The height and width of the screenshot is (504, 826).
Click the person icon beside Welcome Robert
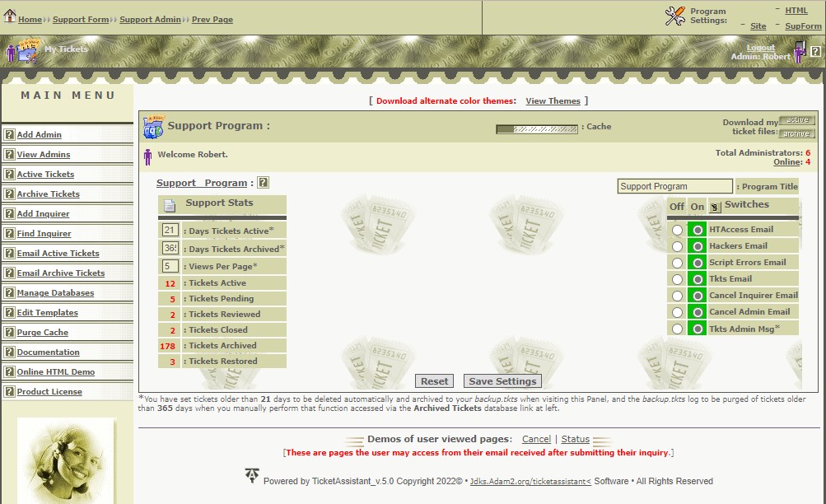point(148,156)
